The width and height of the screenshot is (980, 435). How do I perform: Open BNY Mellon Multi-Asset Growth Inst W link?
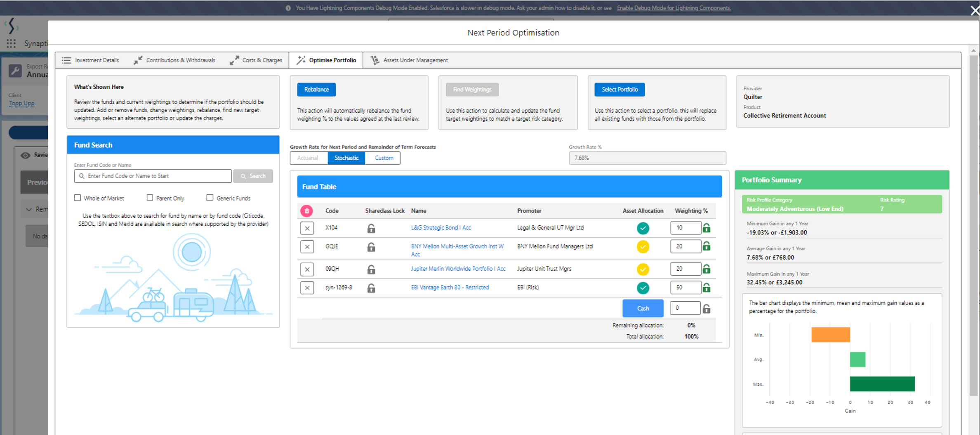[457, 250]
